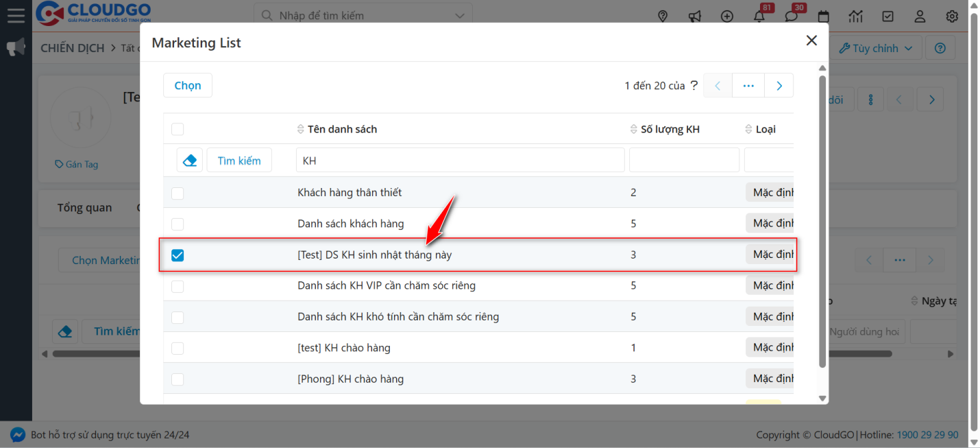Viewport: 980px width, 448px height.
Task: Open the hamburger main menu
Action: pos(16,15)
